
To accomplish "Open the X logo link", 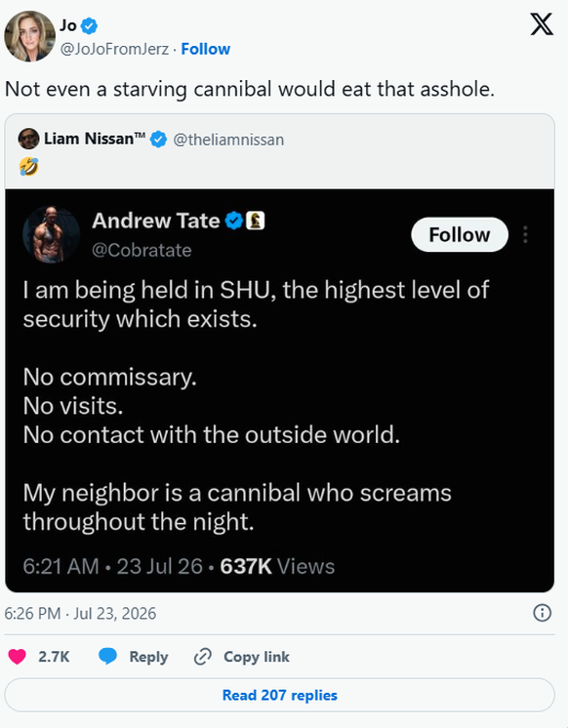I will click(542, 24).
